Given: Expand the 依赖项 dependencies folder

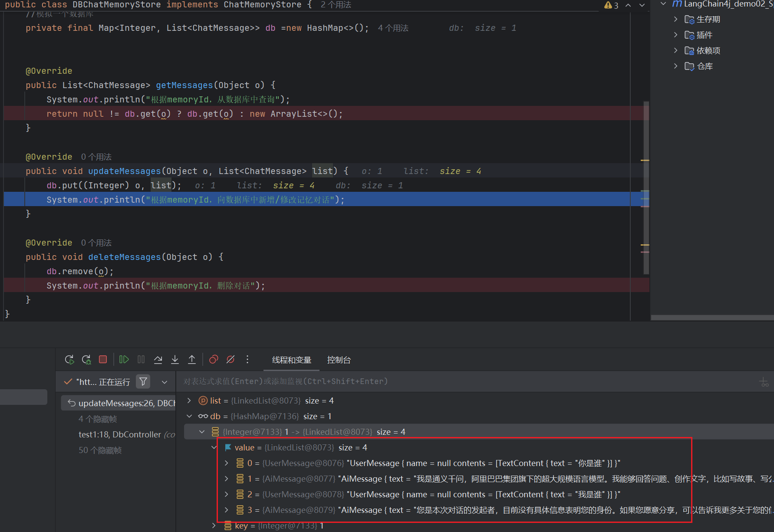Looking at the screenshot, I should [675, 50].
